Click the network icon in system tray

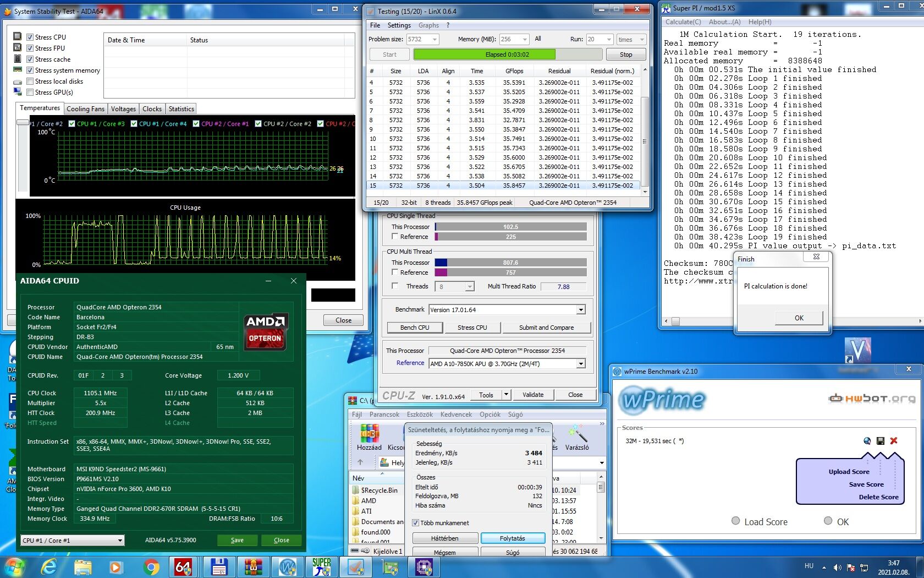click(864, 567)
